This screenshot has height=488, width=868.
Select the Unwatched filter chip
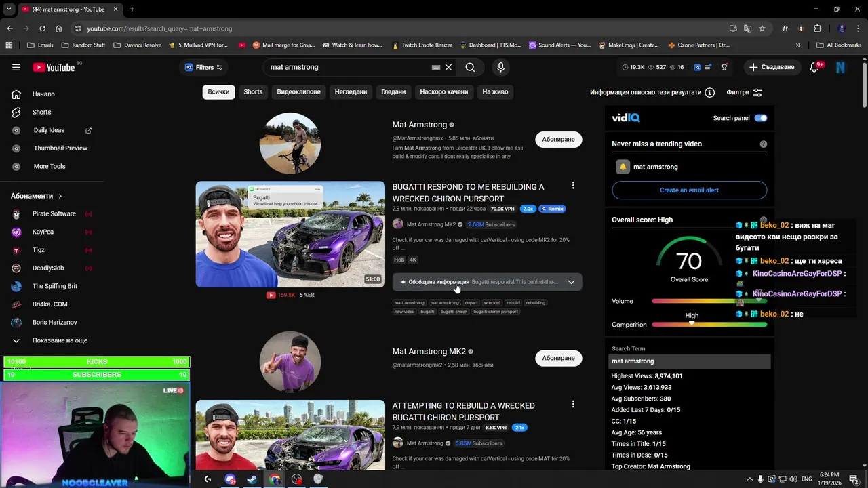[351, 91]
